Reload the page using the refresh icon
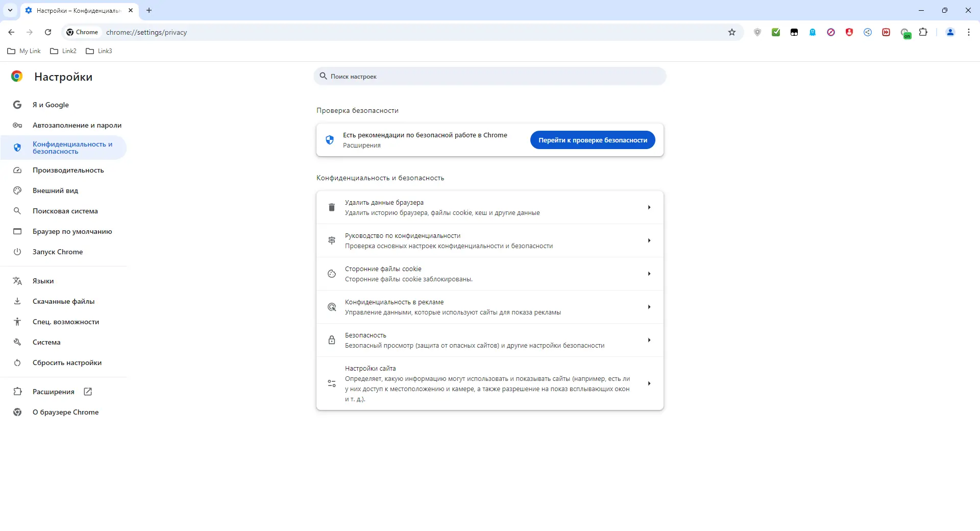This screenshot has width=980, height=531. coord(47,32)
